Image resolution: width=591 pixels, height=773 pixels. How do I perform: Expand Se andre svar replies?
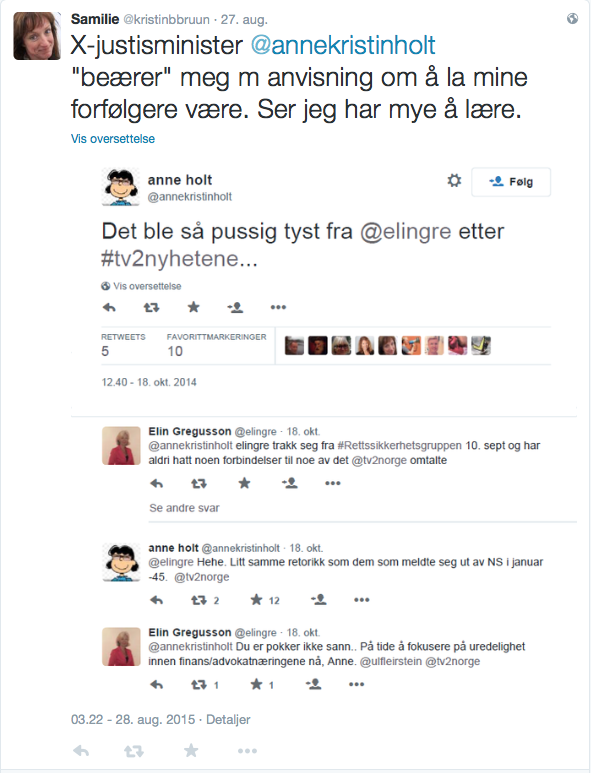tap(184, 508)
